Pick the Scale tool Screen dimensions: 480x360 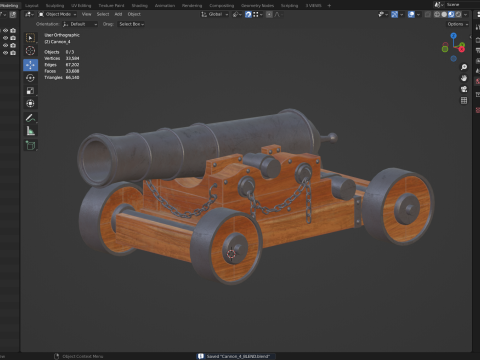pos(30,91)
